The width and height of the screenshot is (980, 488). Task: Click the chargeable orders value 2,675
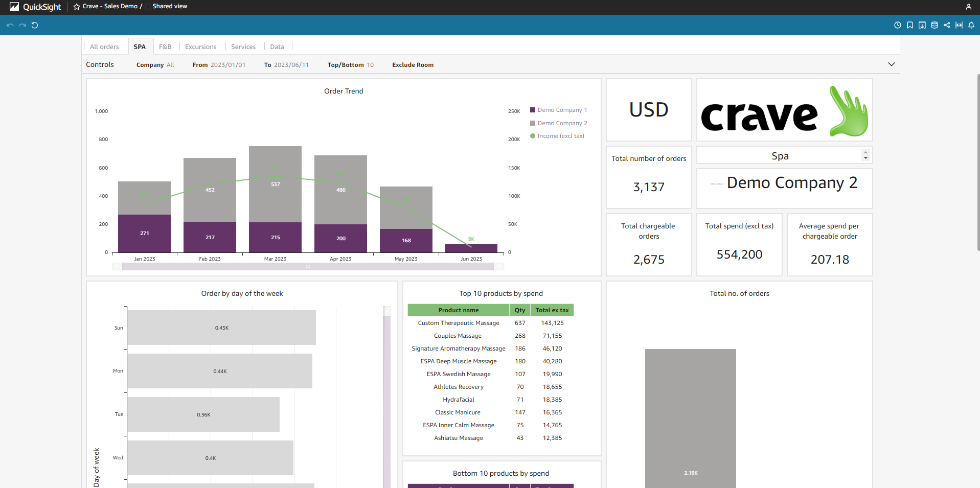pyautogui.click(x=649, y=260)
